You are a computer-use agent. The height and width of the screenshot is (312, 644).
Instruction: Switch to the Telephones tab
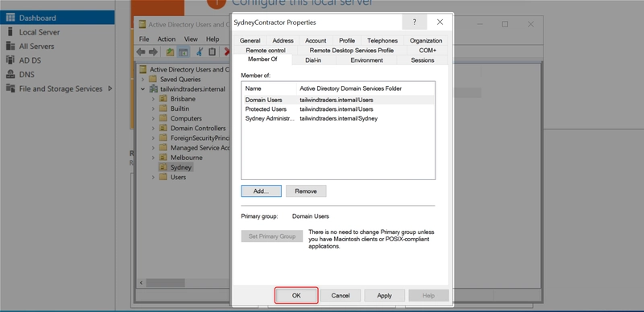(x=382, y=41)
